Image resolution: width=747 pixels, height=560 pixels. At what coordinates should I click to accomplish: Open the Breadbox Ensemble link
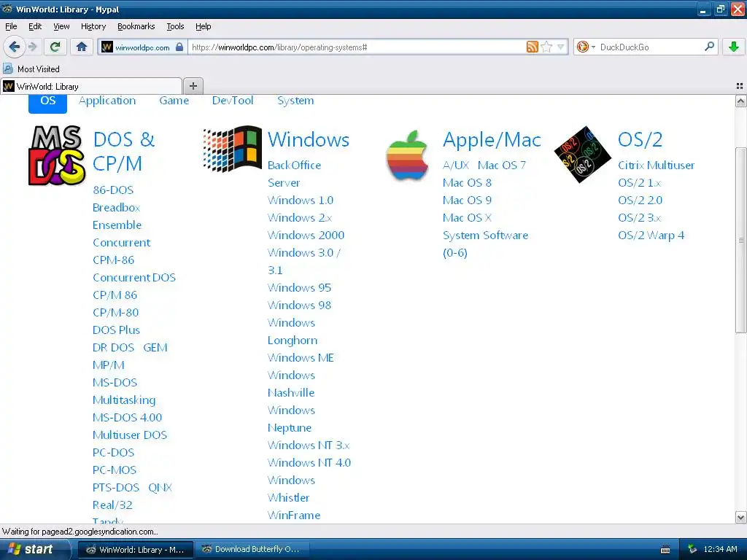[x=117, y=216]
